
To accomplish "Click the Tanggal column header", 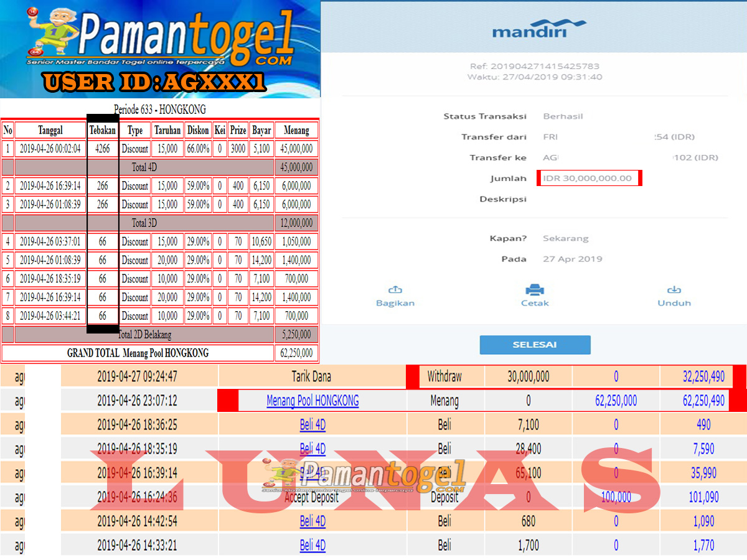I will (x=50, y=130).
